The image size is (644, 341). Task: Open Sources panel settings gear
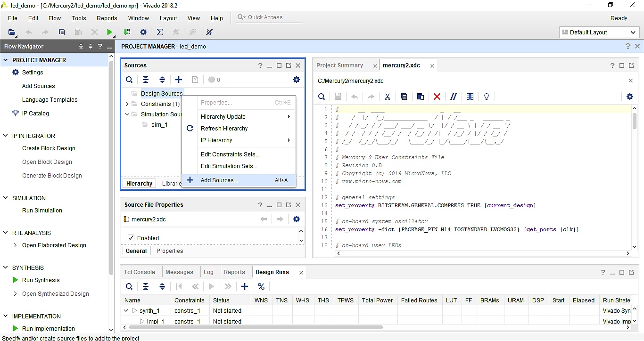(297, 80)
